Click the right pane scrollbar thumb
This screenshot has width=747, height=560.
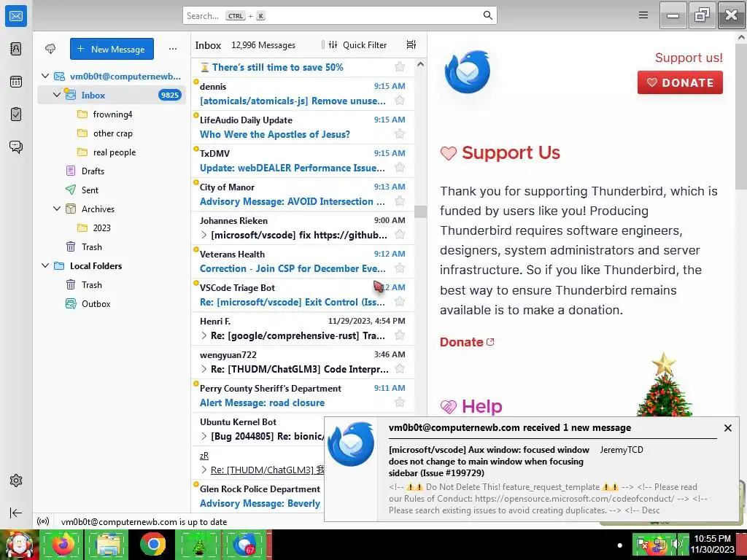[x=741, y=115]
